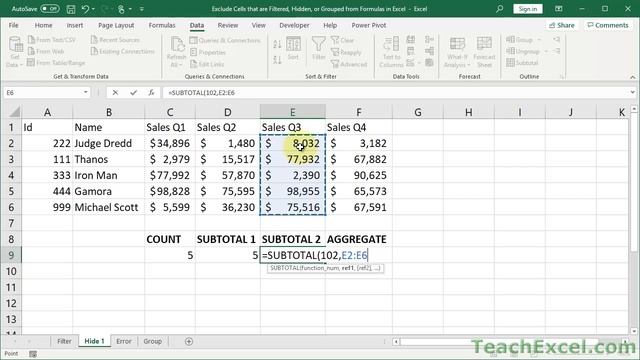640x360 pixels.
Task: Click Existing Connections
Action: (x=123, y=51)
